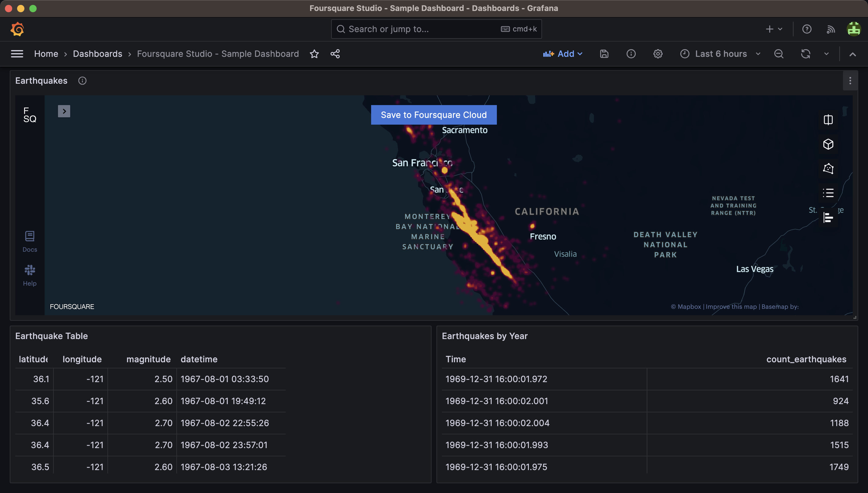Screen dimensions: 868x493
Task: Open Help Slack link in map sidebar
Action: click(x=30, y=275)
